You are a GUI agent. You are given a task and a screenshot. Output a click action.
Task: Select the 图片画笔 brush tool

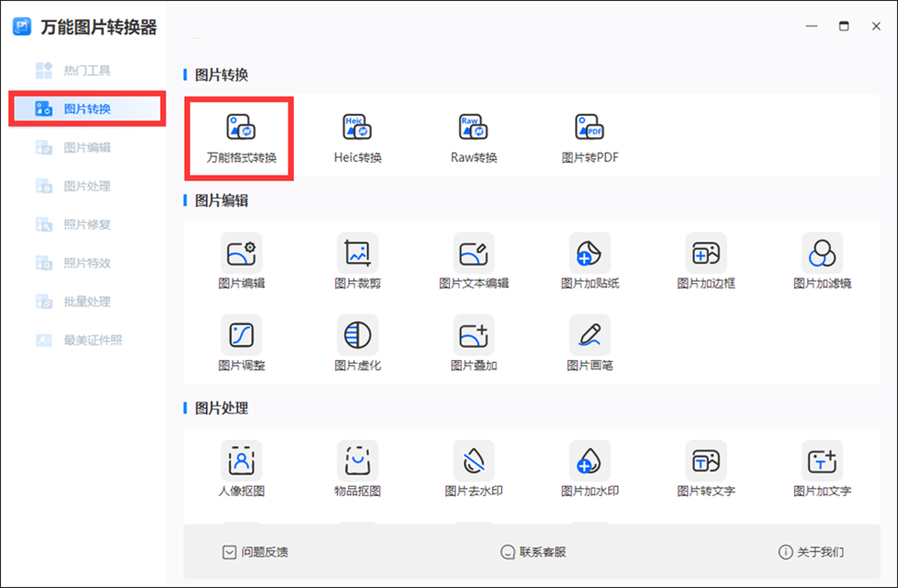(x=588, y=342)
